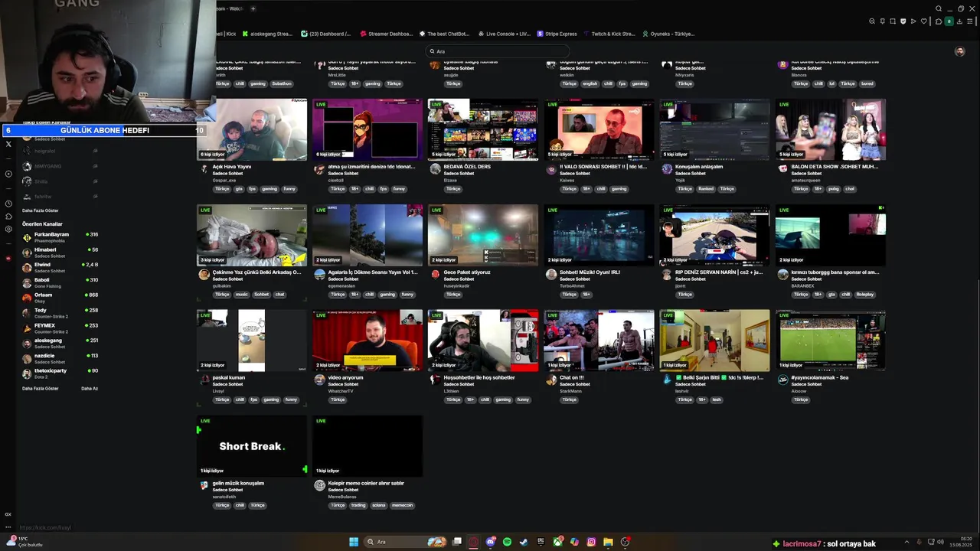The height and width of the screenshot is (551, 980).
Task: Open the X (Twitter) sidebar icon
Action: tap(8, 144)
